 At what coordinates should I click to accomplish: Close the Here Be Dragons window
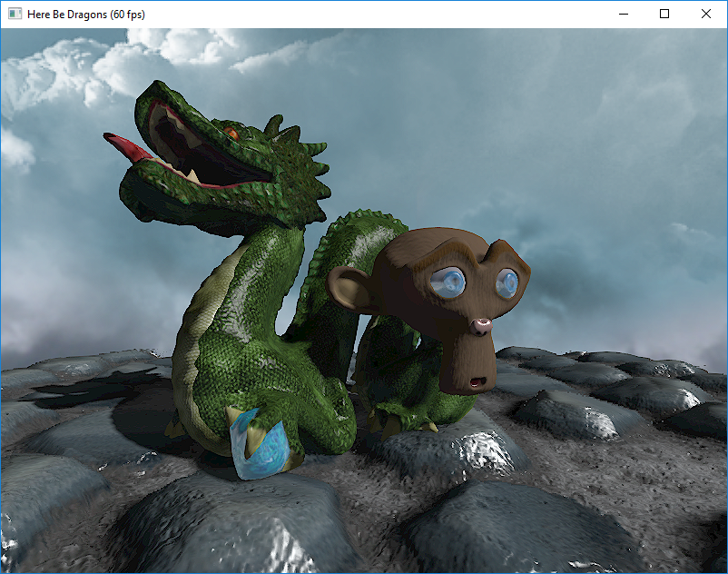(705, 14)
